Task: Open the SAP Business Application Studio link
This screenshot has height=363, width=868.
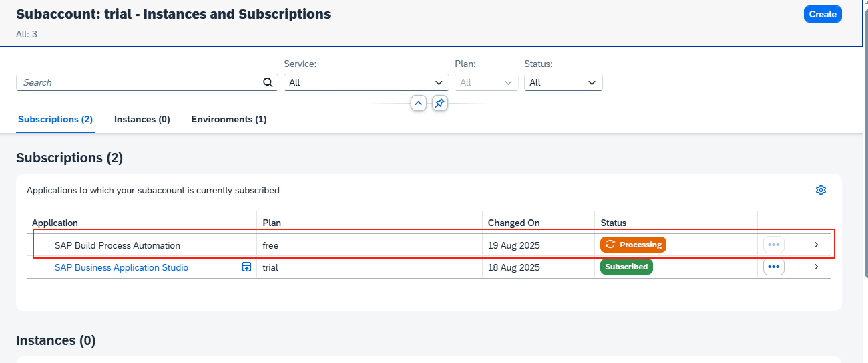Action: point(122,267)
